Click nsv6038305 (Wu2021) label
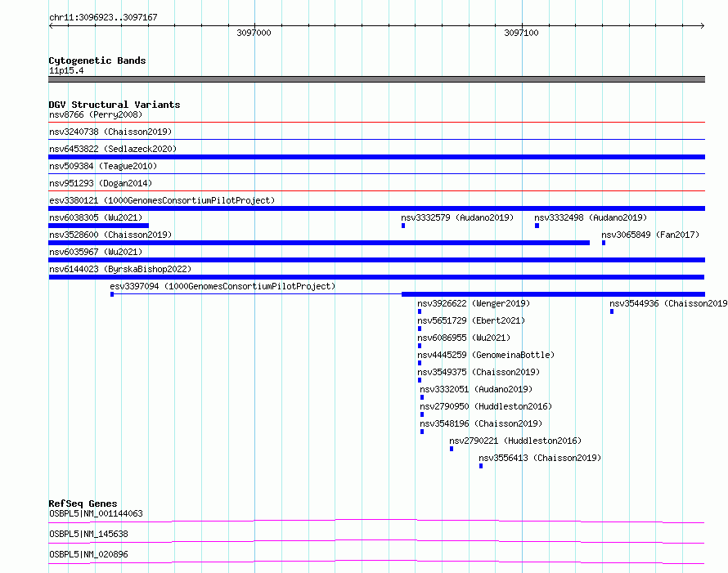728x573 pixels. coord(96,217)
